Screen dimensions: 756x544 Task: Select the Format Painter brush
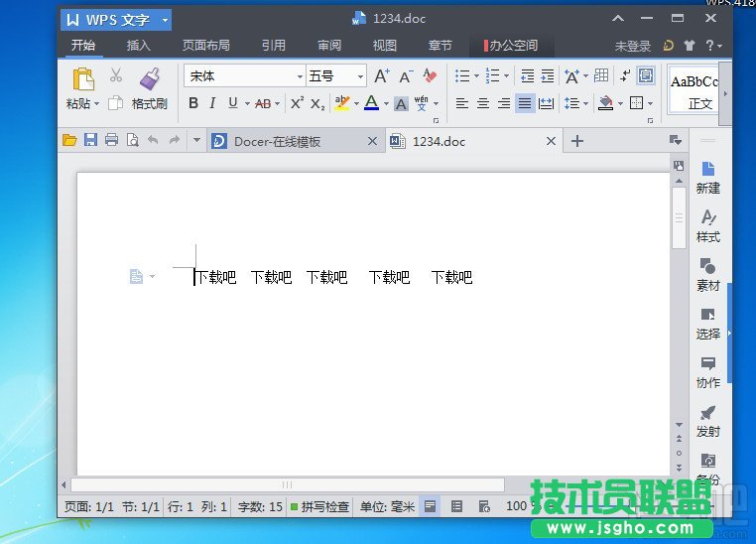(x=150, y=79)
